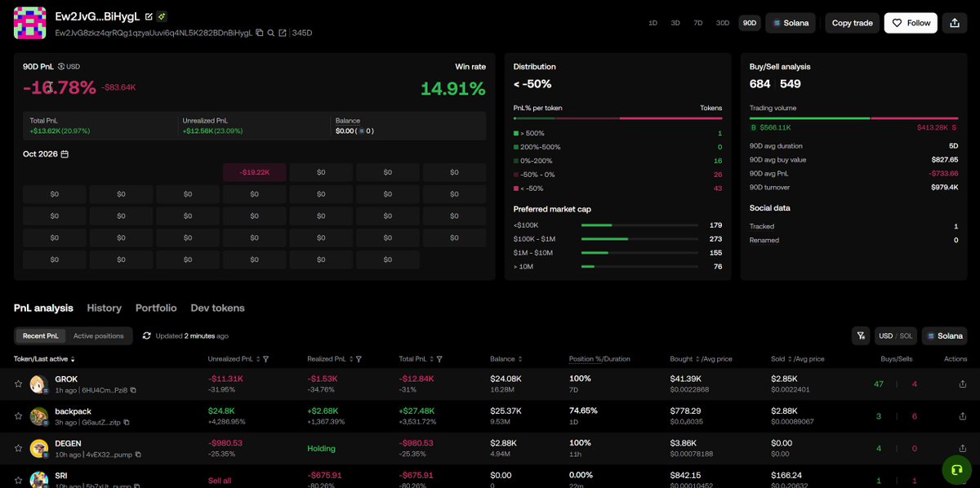Image resolution: width=980 pixels, height=488 pixels.
Task: Open the Solana selector above the table
Action: click(x=945, y=335)
